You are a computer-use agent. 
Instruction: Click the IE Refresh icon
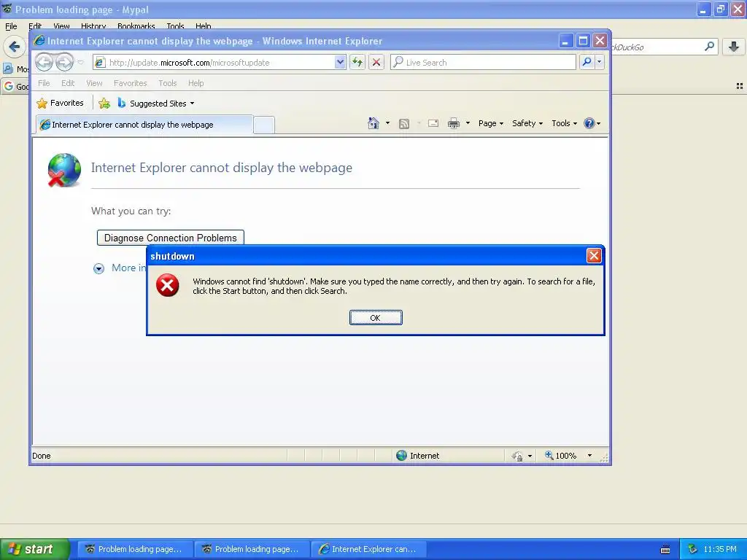pyautogui.click(x=357, y=62)
